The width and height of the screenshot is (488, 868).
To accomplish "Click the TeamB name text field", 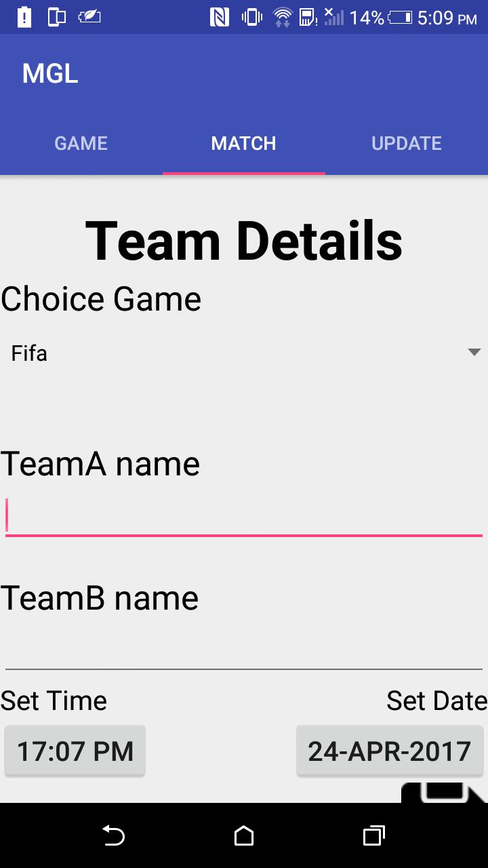I will [x=244, y=650].
